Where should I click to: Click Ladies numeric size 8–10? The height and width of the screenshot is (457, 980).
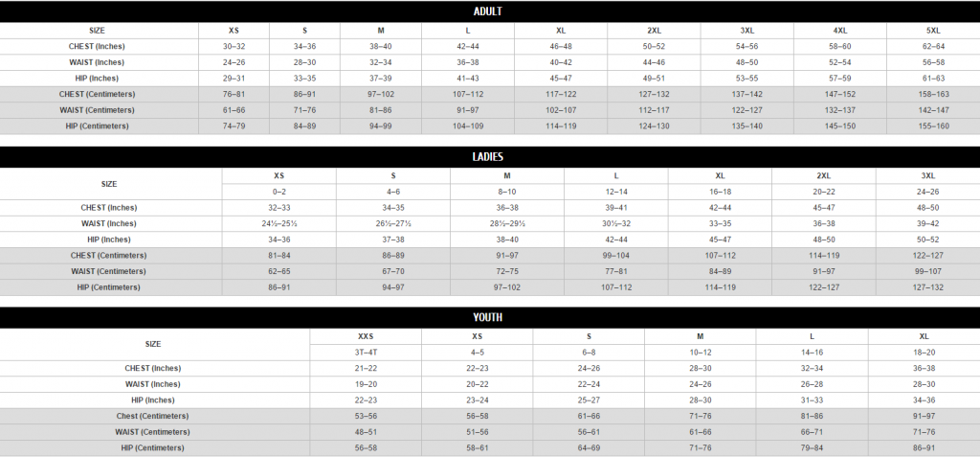(507, 193)
